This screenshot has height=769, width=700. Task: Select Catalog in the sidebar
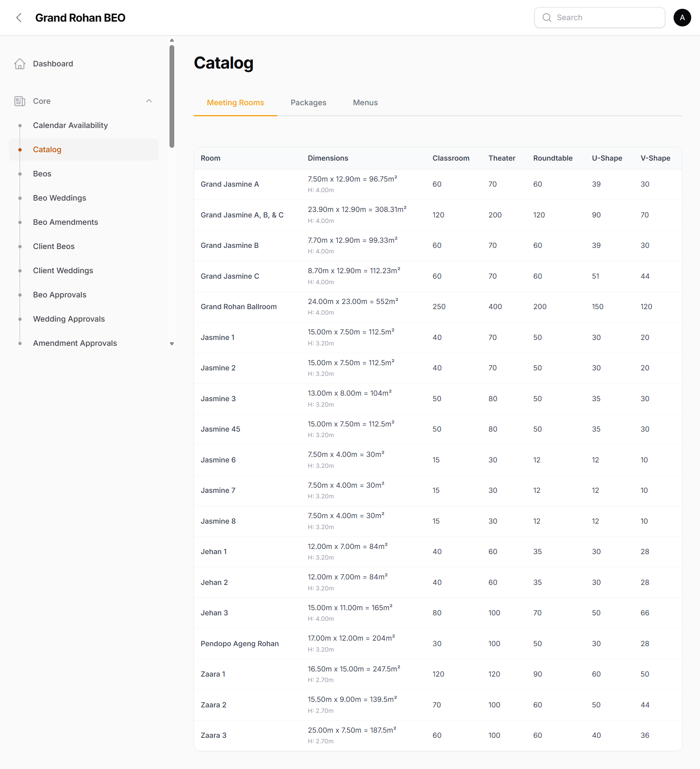click(84, 150)
